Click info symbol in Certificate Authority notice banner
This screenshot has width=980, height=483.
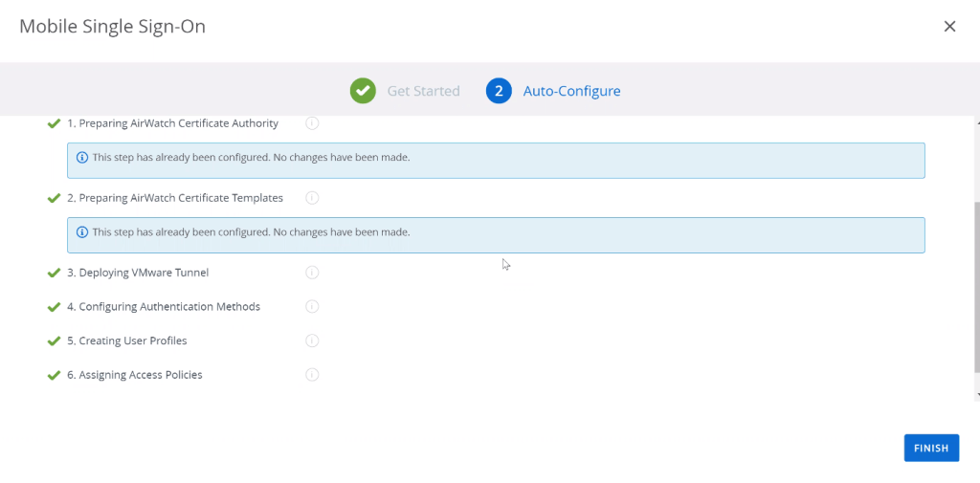pyautogui.click(x=82, y=158)
